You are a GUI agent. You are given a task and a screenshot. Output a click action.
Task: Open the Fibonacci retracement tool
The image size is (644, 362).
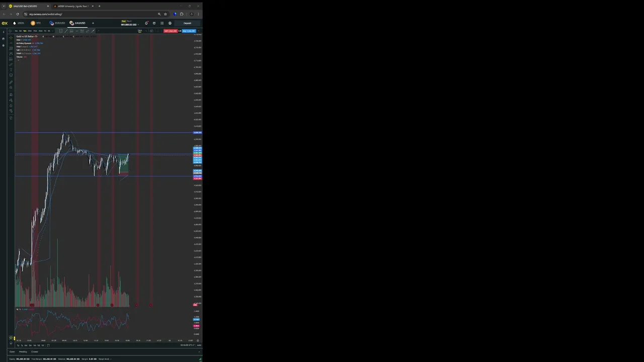point(11,48)
